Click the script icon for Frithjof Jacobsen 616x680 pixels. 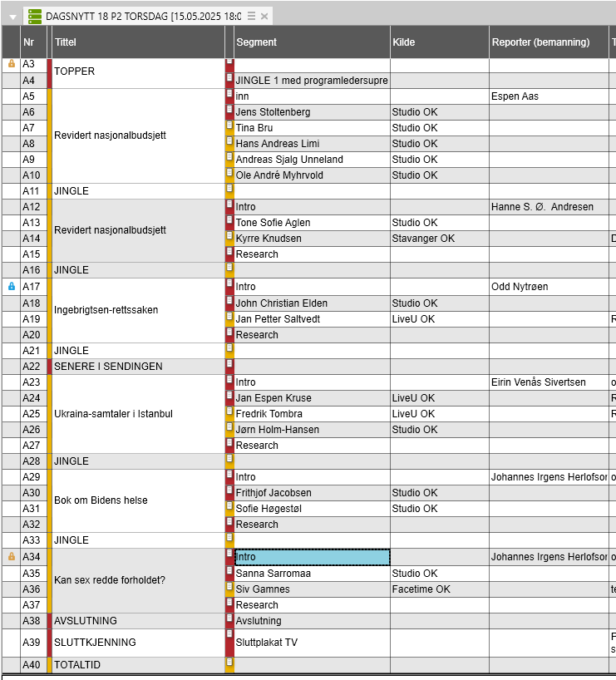(230, 490)
